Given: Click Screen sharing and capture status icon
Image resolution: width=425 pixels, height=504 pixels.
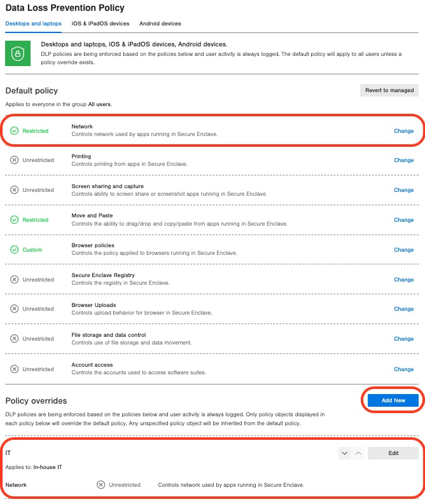Looking at the screenshot, I should point(14,190).
